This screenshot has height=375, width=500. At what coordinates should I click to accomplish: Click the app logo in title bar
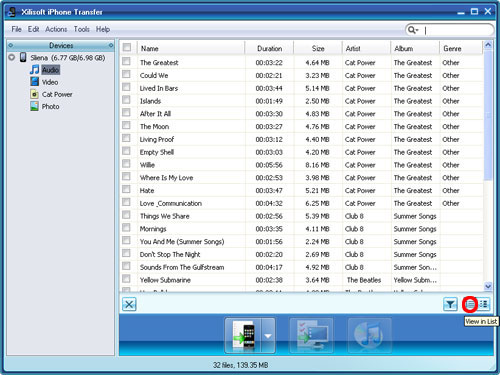(x=12, y=12)
